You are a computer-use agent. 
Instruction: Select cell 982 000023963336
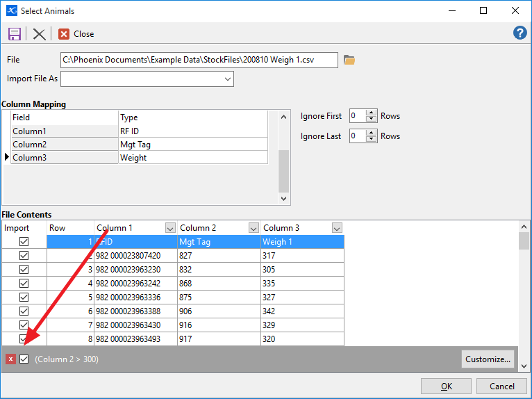(135, 298)
